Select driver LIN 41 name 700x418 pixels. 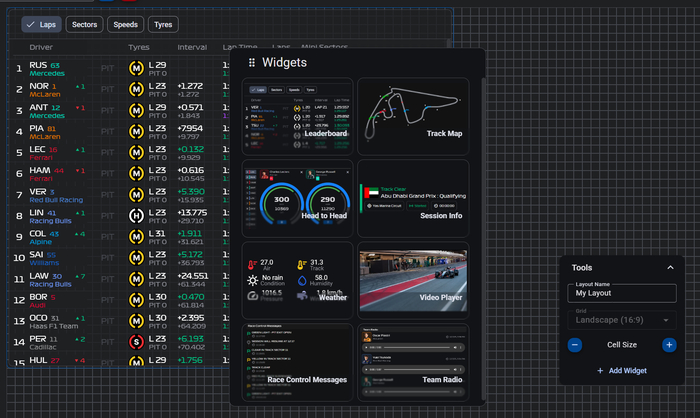(42, 213)
